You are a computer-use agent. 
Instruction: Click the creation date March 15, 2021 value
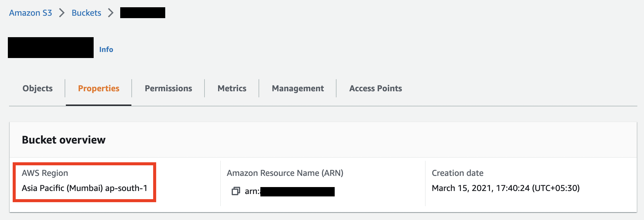[x=505, y=188]
